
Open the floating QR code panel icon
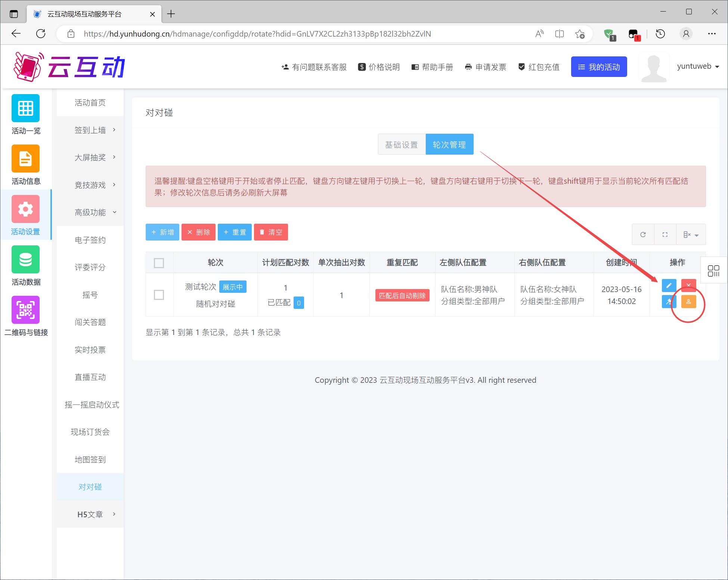(713, 271)
